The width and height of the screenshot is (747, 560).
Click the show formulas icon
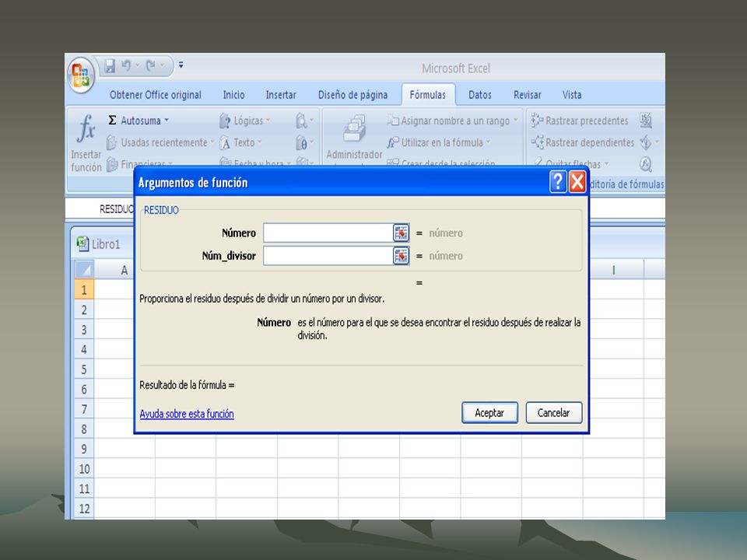(x=646, y=121)
